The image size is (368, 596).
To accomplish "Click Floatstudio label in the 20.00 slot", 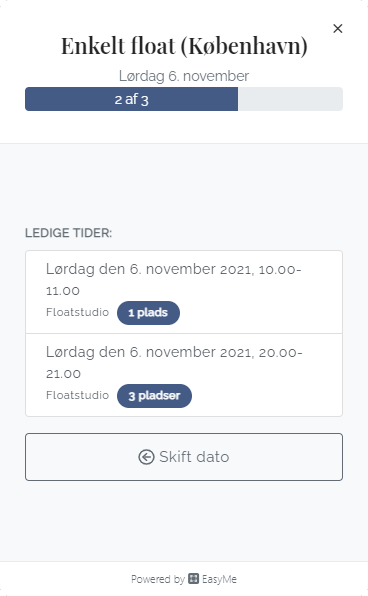I will (78, 395).
